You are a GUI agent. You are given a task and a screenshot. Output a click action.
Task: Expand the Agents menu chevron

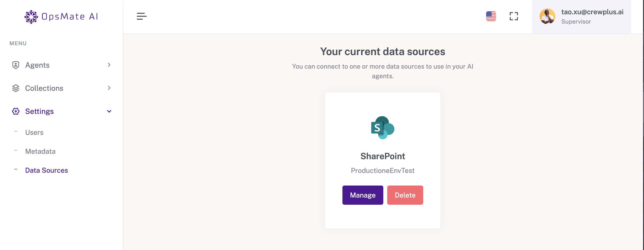point(109,65)
